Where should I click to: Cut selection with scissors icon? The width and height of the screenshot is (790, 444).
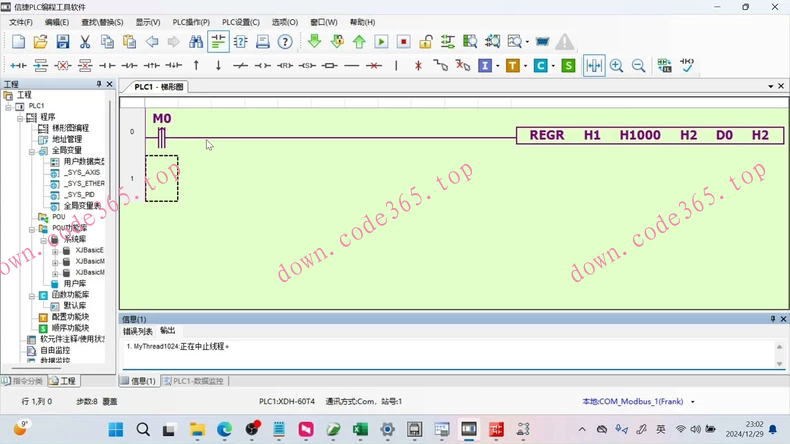tap(85, 41)
